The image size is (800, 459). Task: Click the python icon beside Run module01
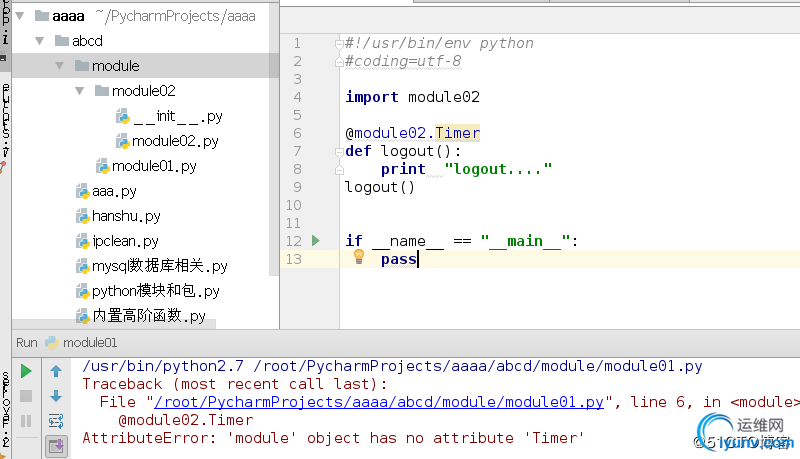pos(52,342)
